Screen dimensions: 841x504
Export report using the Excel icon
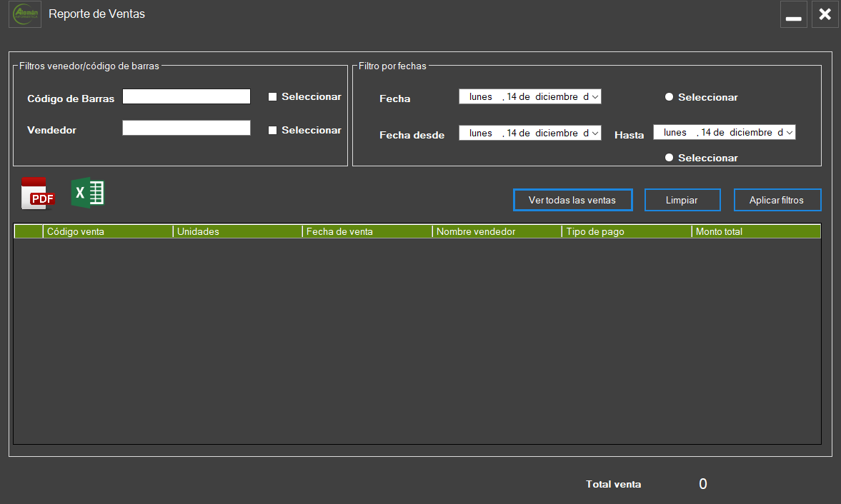(88, 193)
